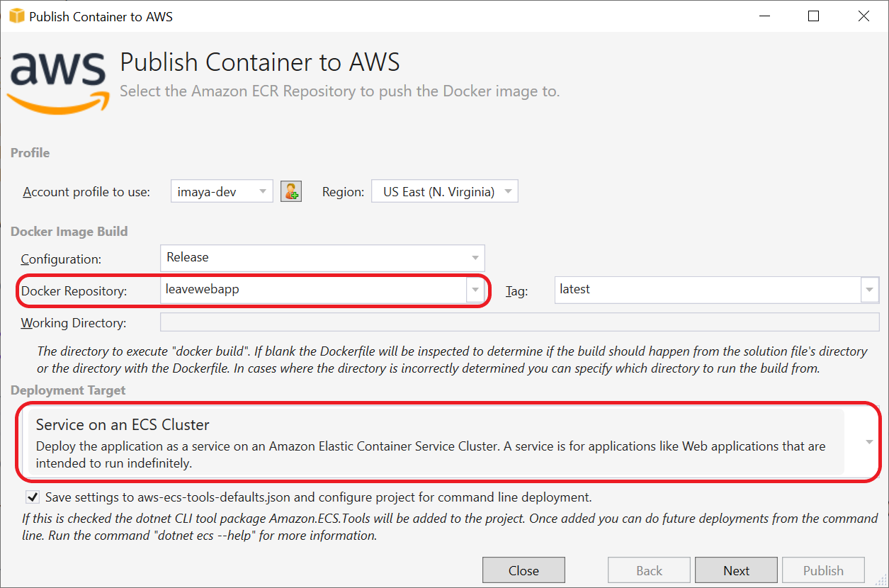Maximize the Publish Container window
889x588 pixels.
813,16
